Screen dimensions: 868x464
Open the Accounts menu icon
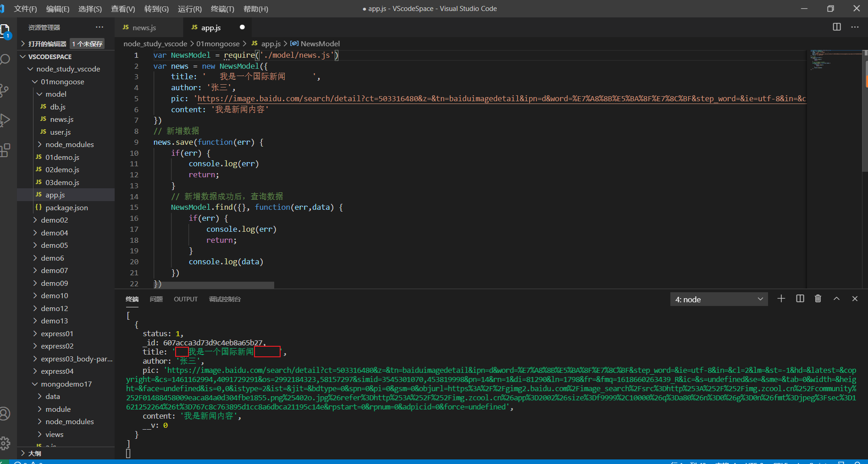(x=5, y=414)
